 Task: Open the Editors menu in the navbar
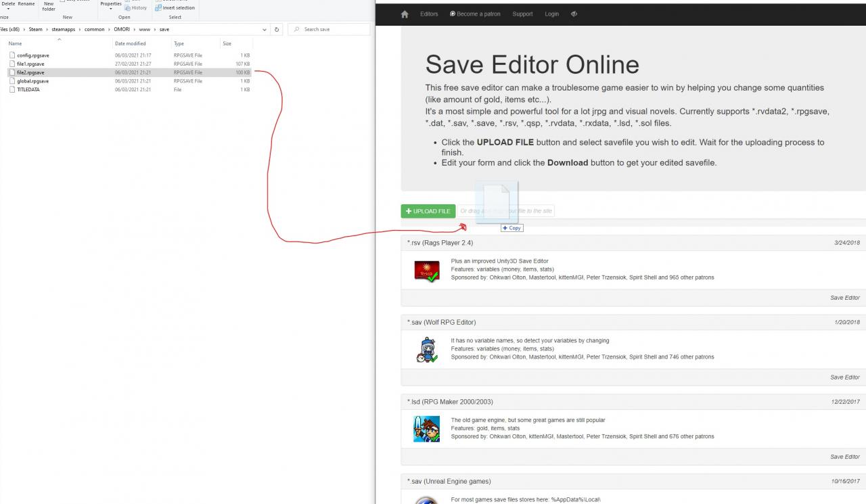coord(429,14)
